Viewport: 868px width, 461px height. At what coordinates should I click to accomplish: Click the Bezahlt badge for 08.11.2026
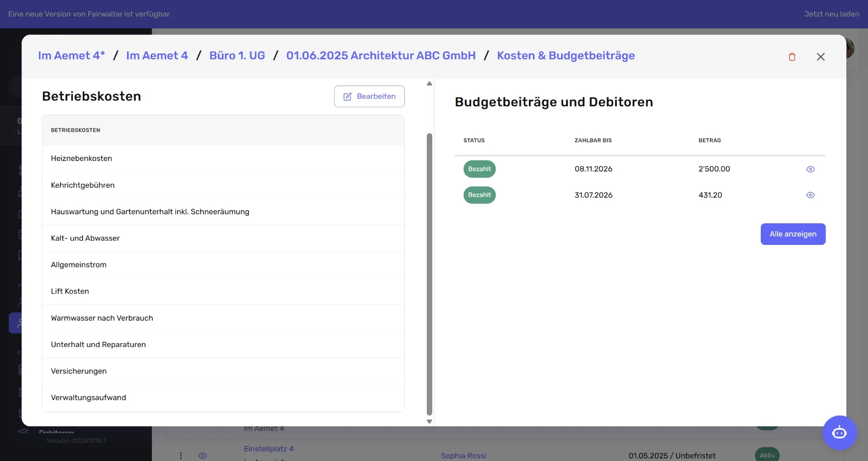click(x=479, y=169)
